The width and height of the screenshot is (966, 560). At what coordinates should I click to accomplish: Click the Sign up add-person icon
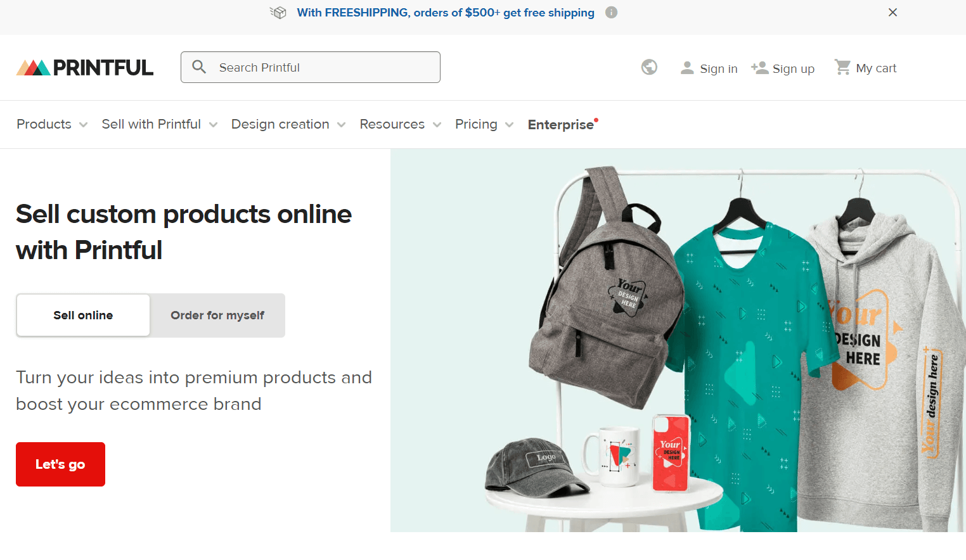tap(759, 68)
